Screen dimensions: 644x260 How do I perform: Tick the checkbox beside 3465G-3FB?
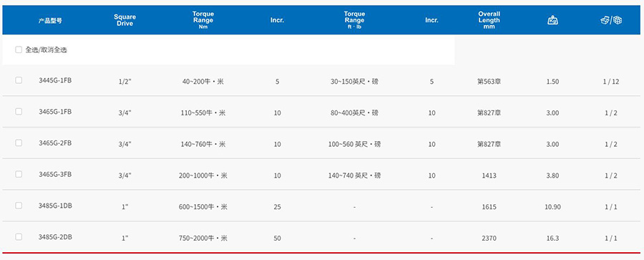(19, 174)
